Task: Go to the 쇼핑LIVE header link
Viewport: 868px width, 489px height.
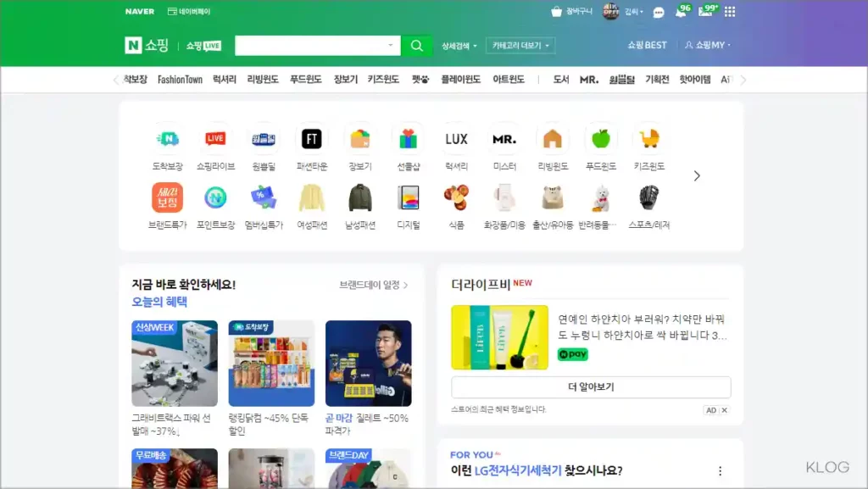Action: click(203, 46)
